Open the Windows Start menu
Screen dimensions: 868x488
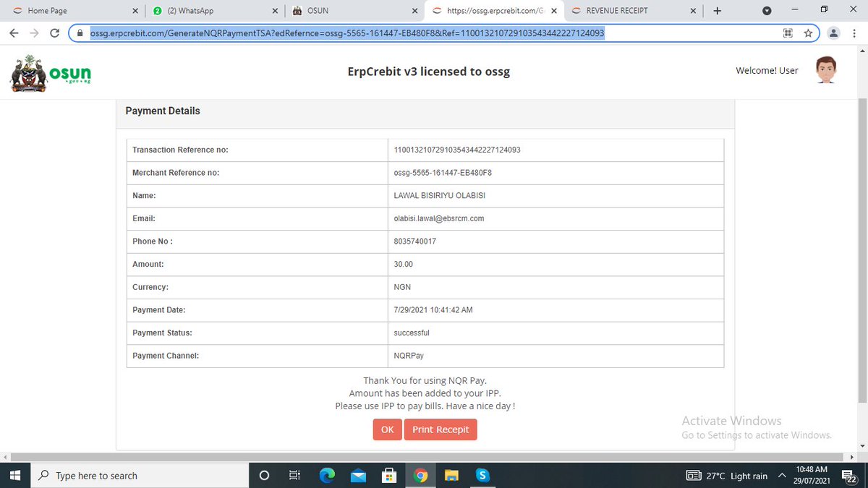click(16, 475)
